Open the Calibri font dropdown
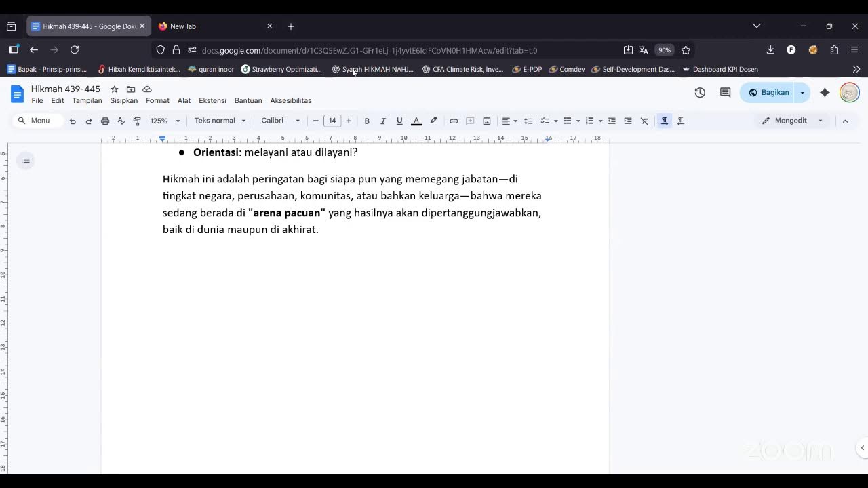 click(281, 121)
